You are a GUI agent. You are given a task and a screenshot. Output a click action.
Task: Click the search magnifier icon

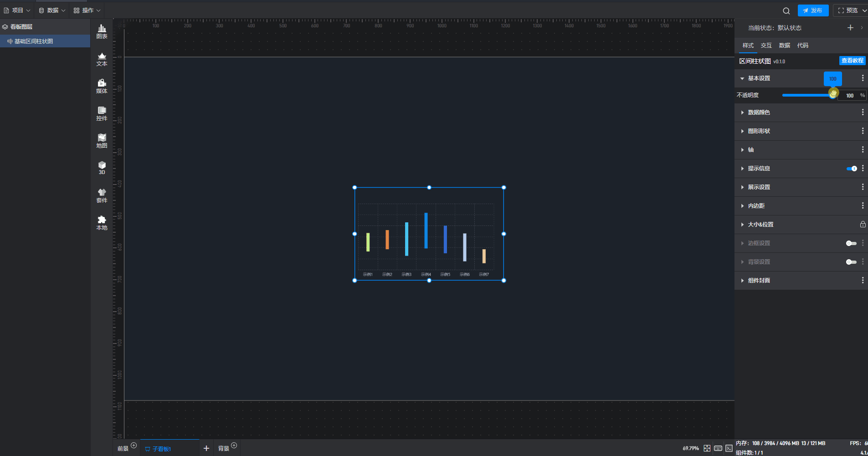pyautogui.click(x=786, y=10)
